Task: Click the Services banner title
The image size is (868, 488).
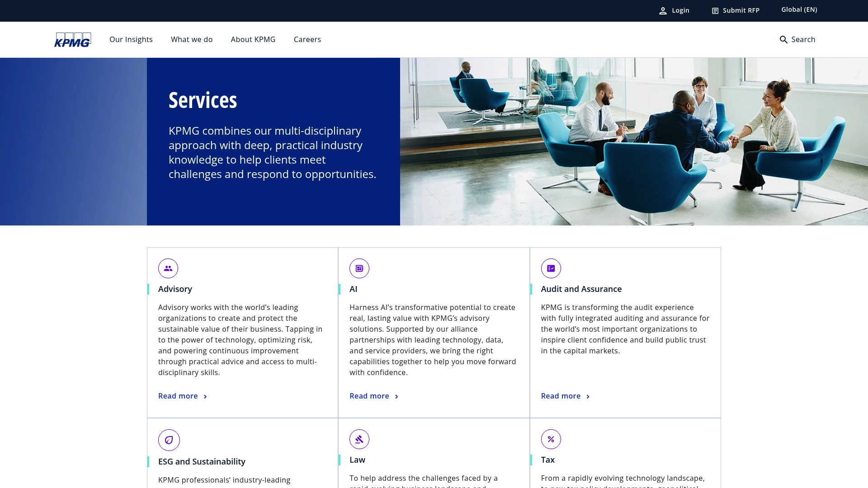Action: [x=203, y=100]
